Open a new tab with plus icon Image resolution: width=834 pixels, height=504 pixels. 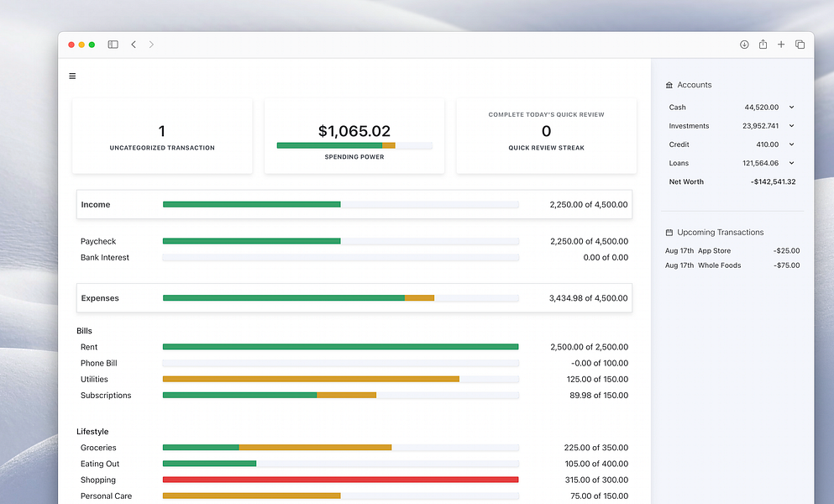(781, 45)
